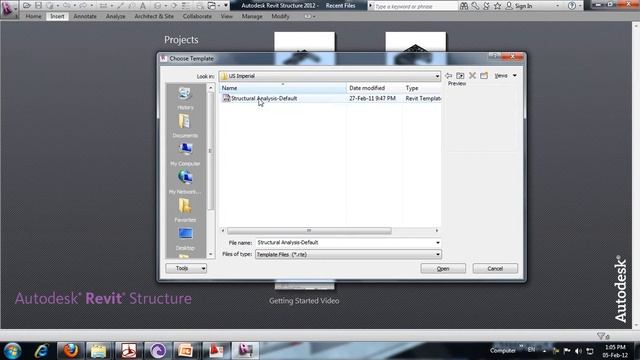Viewport: 640px width, 360px height.
Task: Open the Help question mark icon
Action: pyautogui.click(x=571, y=6)
